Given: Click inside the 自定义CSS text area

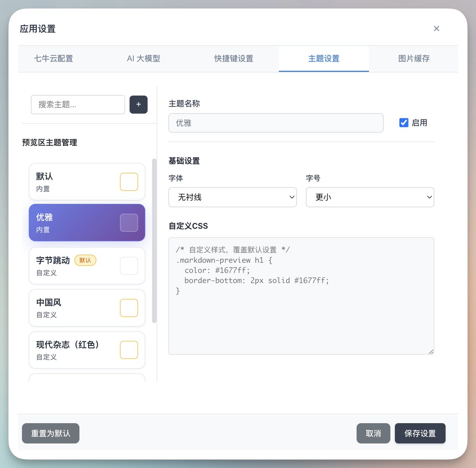Looking at the screenshot, I should click(301, 296).
